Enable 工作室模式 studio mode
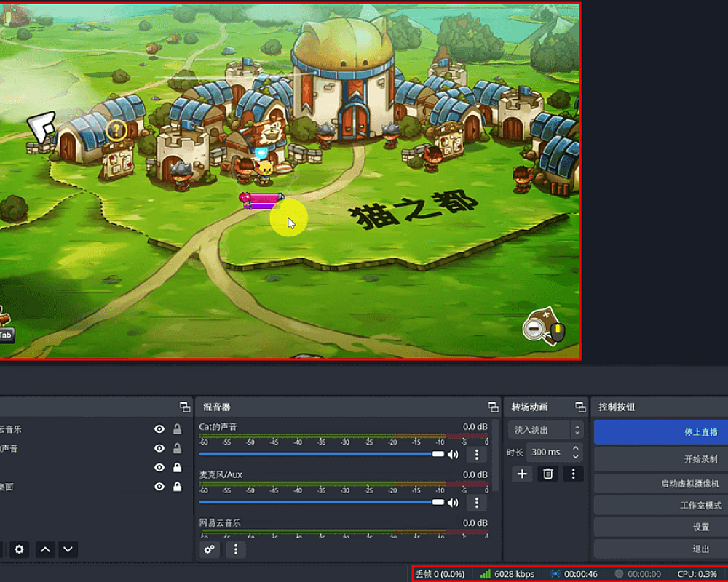728x582 pixels. click(x=661, y=505)
